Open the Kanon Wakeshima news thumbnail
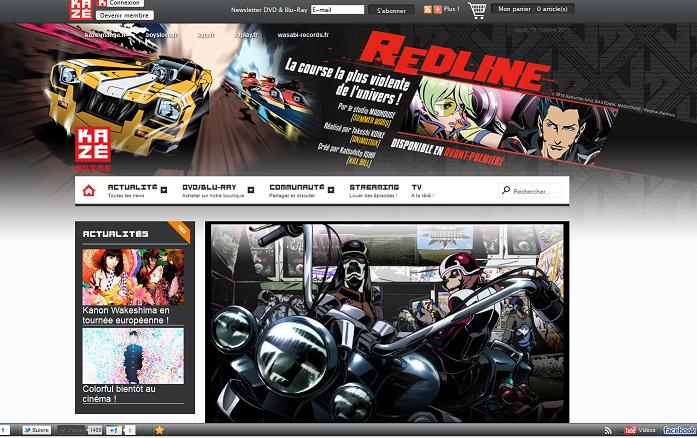 point(133,277)
